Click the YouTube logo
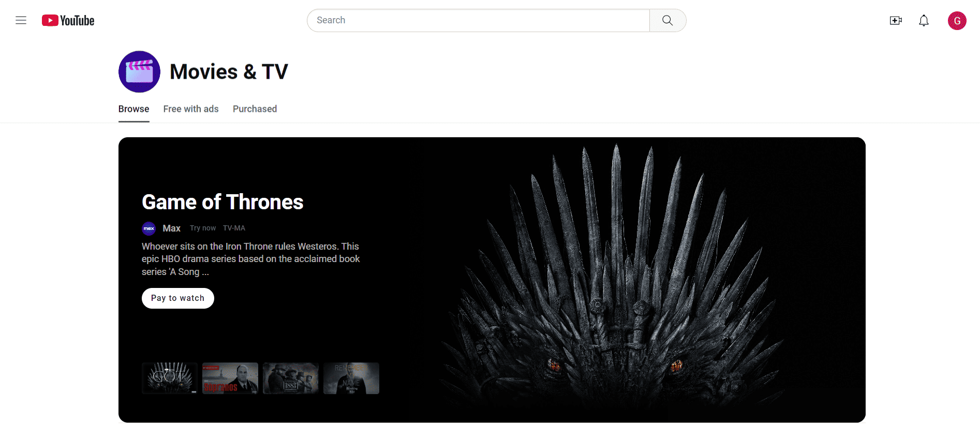The image size is (980, 434). 68,20
